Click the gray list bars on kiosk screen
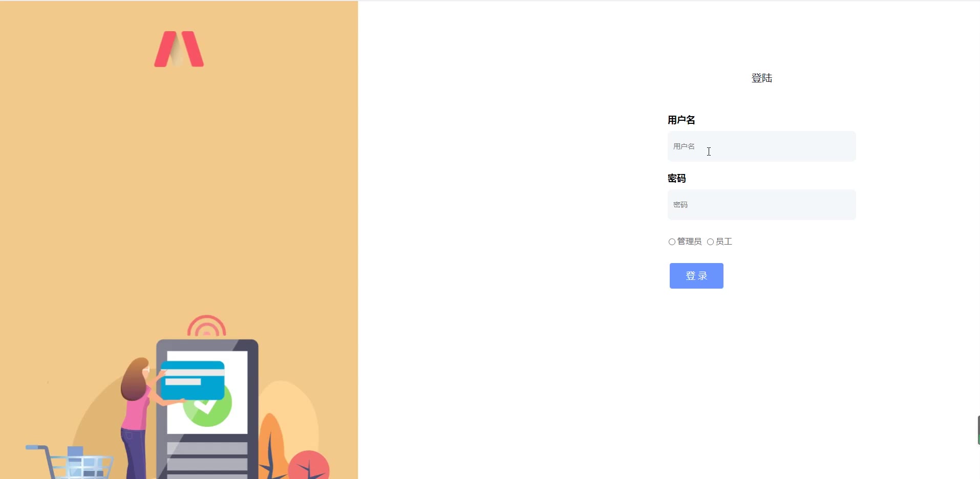 point(207,461)
